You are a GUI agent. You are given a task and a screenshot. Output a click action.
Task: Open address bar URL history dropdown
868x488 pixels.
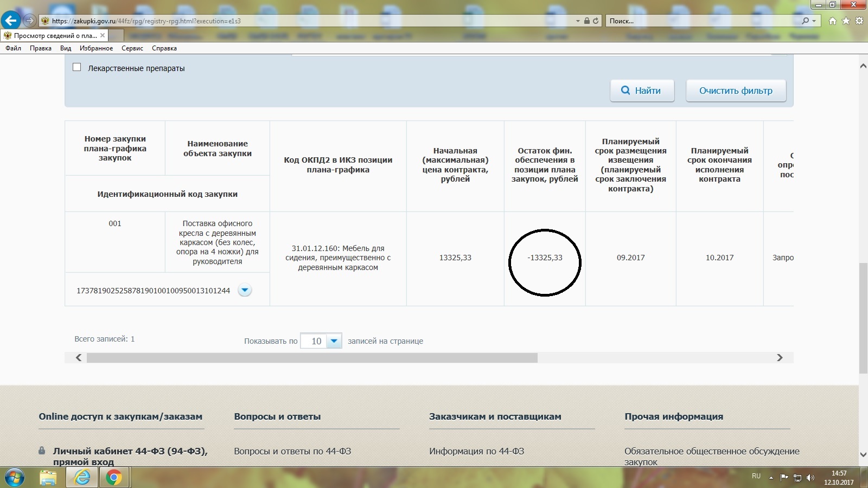point(578,21)
